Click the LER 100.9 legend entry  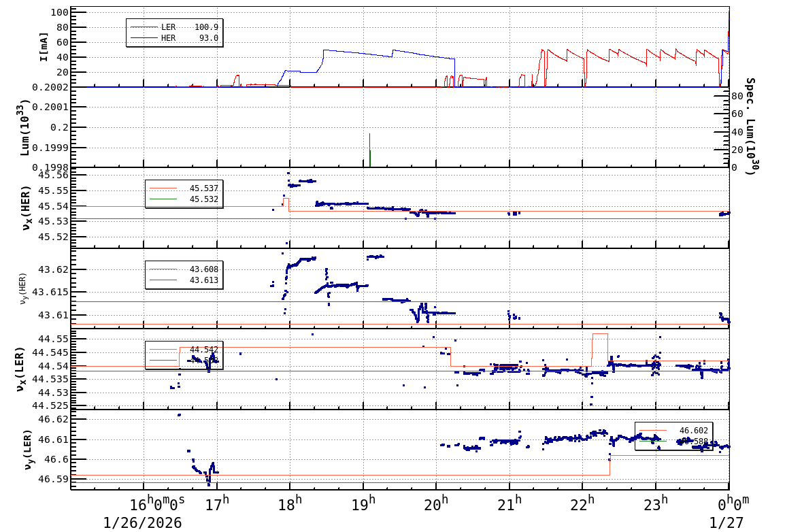174,27
